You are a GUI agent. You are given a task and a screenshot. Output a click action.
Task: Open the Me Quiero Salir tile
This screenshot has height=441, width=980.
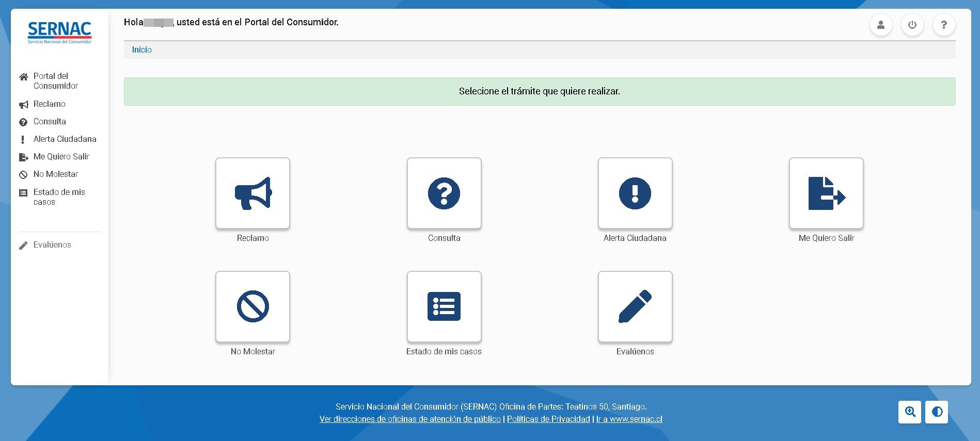[826, 193]
